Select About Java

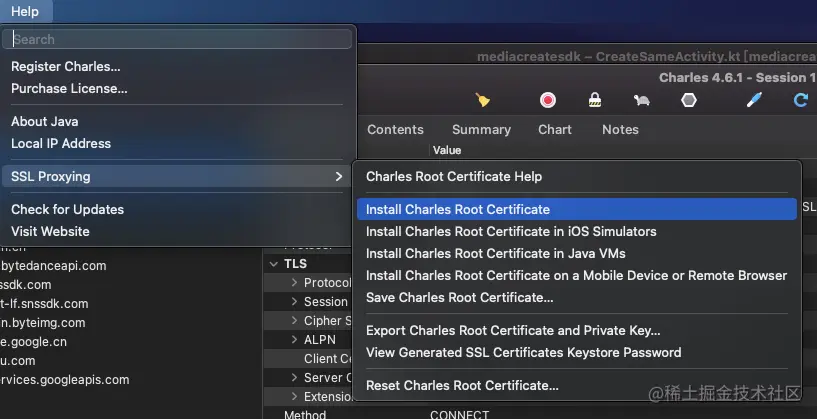[x=45, y=121]
